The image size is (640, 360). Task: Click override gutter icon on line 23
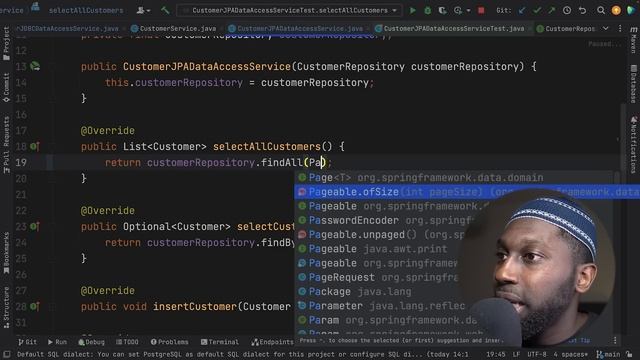click(x=35, y=226)
